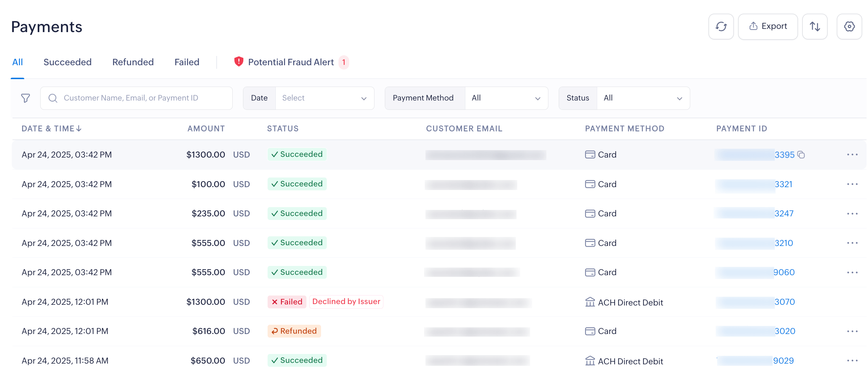Open payment ID ending in 3070
This screenshot has width=868, height=375.
click(784, 302)
